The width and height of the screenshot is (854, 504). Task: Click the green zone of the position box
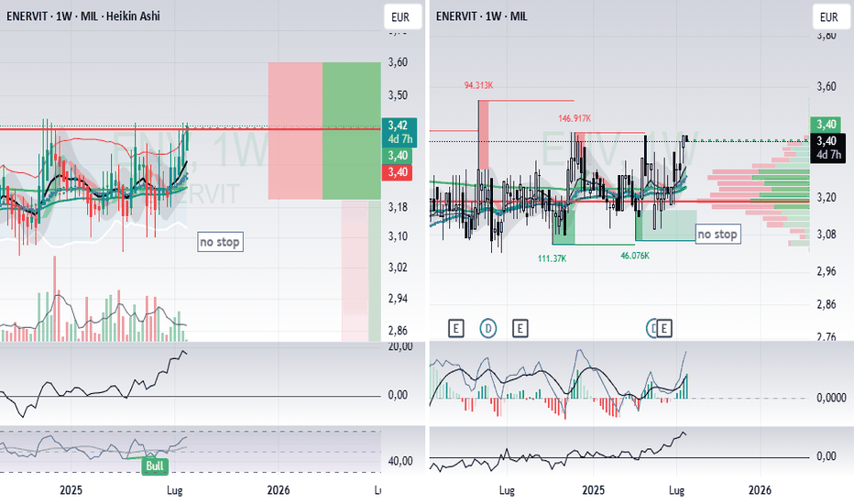click(351, 131)
